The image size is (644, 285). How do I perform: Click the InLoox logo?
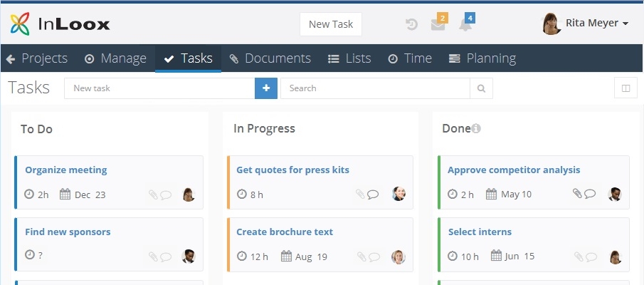pyautogui.click(x=60, y=24)
